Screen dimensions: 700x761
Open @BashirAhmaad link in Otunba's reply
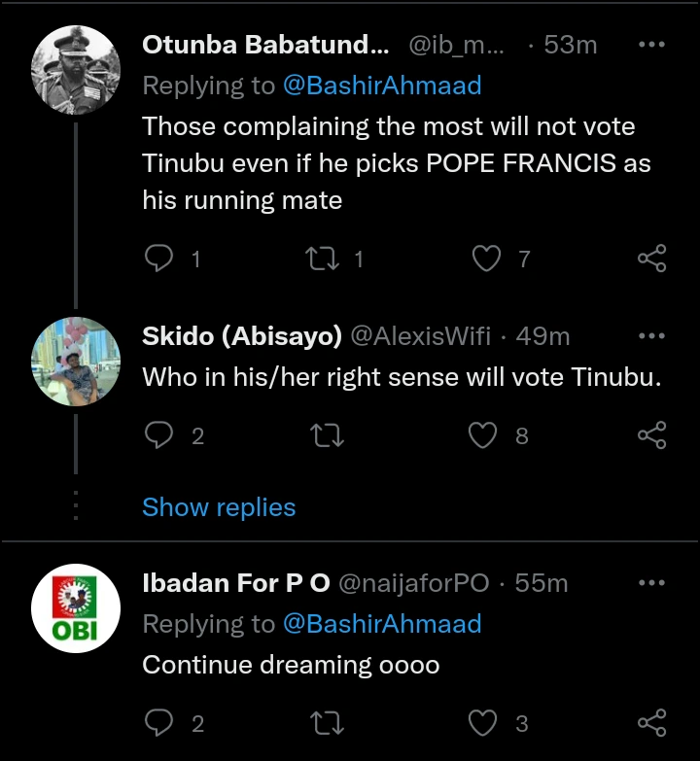pyautogui.click(x=382, y=86)
